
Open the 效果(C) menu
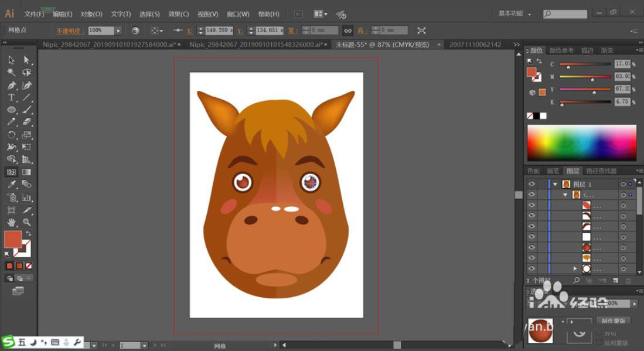click(179, 14)
